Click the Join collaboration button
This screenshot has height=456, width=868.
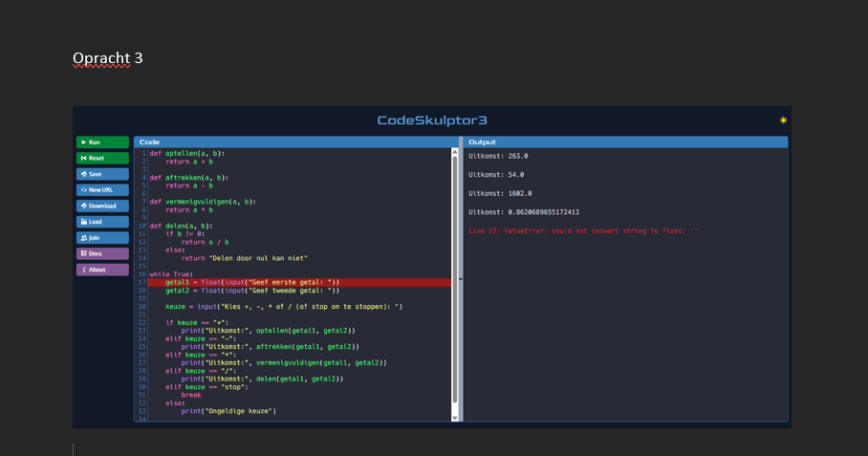(102, 237)
